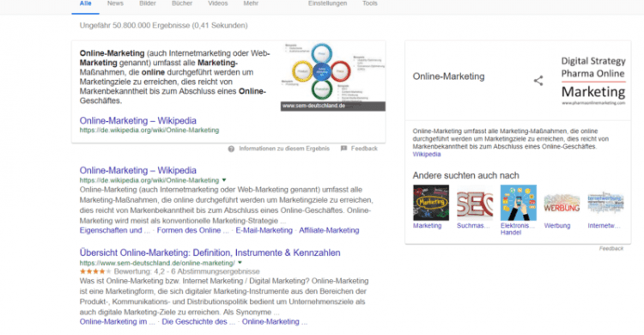
Task: Open Einstellungen settings menu
Action: [327, 3]
